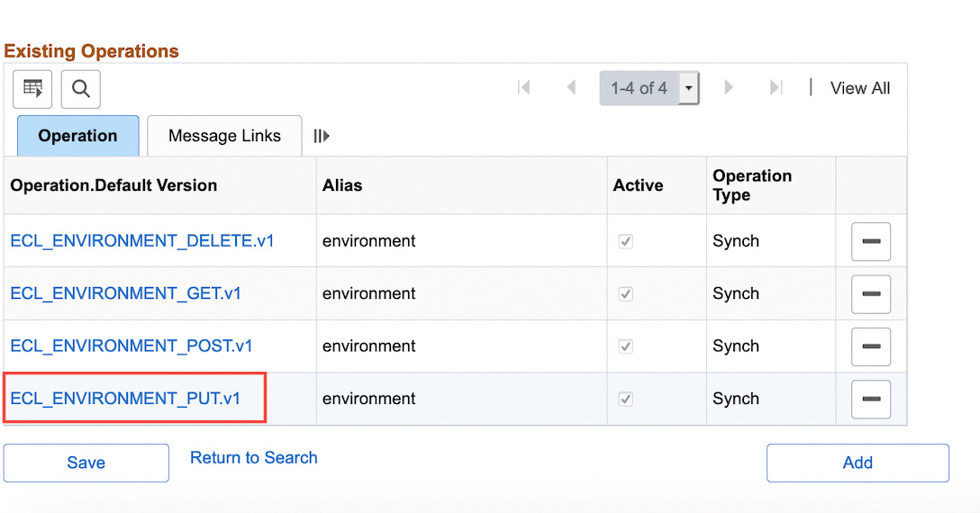Click Synch type in ECL_ENVIRONMENT_GET.v1 row
Image resolution: width=980 pixels, height=513 pixels.
[736, 293]
